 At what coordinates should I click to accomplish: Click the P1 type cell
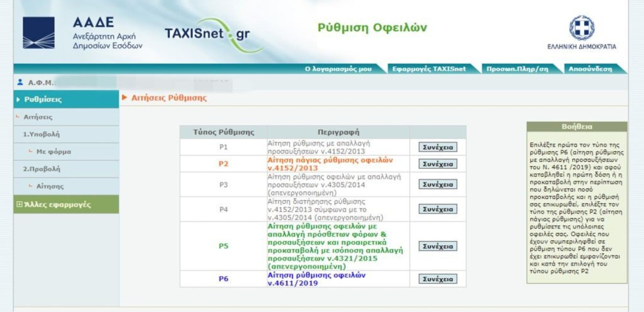point(223,147)
